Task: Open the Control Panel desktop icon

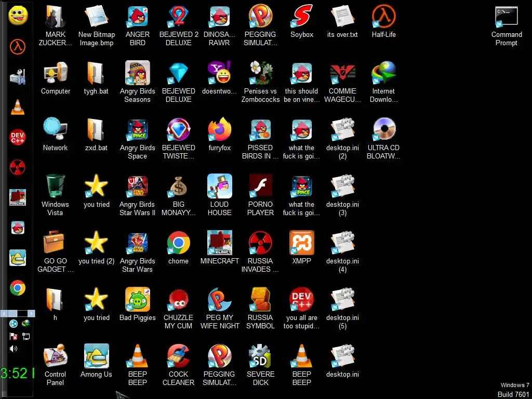Action: click(55, 365)
